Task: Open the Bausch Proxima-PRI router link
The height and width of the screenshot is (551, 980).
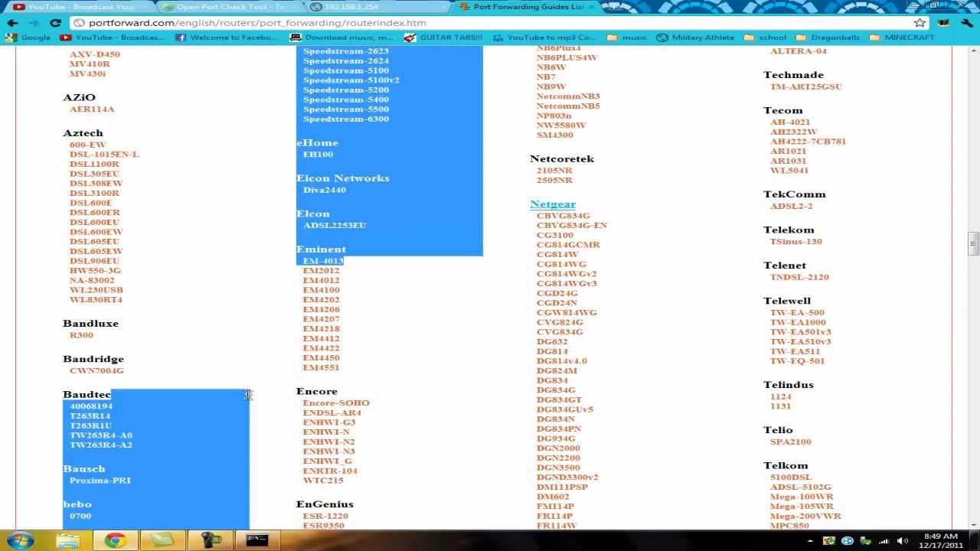Action: click(100, 481)
